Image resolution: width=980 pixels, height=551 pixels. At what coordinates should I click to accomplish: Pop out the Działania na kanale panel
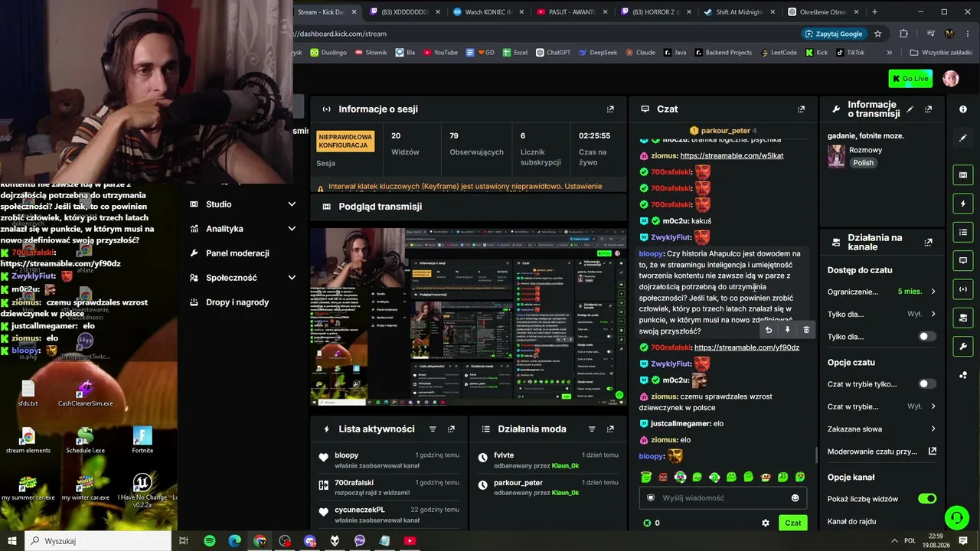click(929, 243)
